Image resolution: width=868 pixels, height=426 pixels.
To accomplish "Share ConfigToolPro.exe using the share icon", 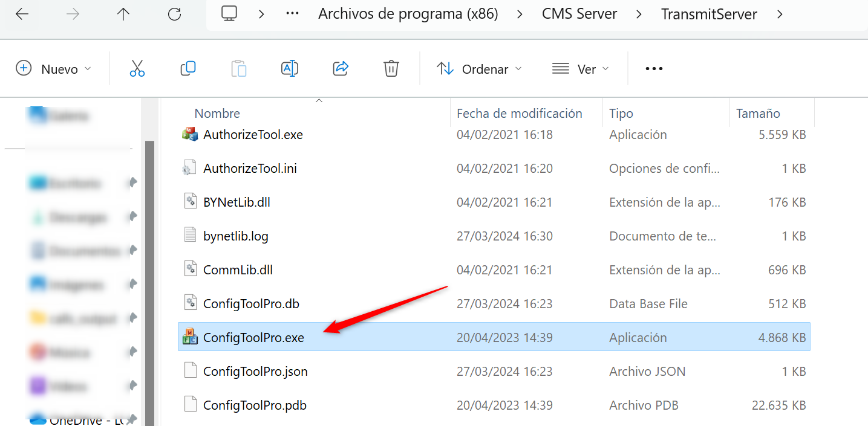I will [x=340, y=68].
